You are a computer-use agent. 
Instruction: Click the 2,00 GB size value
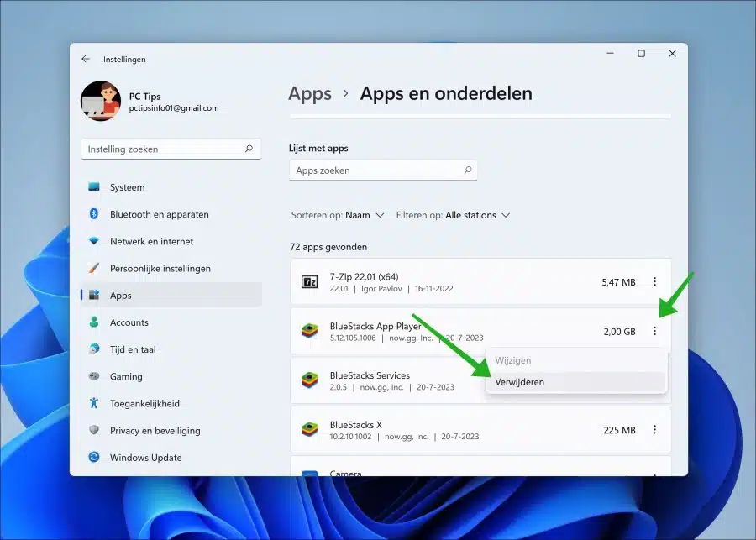[620, 331]
